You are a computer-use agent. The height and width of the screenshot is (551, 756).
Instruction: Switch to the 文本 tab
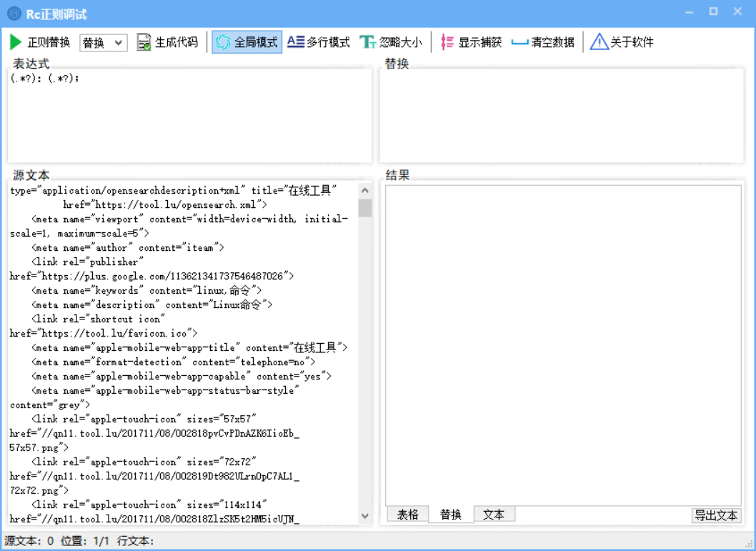click(494, 515)
